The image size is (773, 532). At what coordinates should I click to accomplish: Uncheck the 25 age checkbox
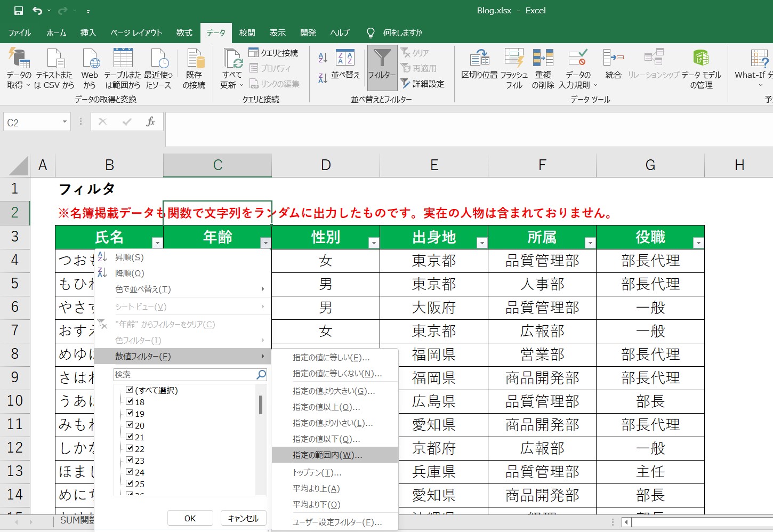(130, 483)
